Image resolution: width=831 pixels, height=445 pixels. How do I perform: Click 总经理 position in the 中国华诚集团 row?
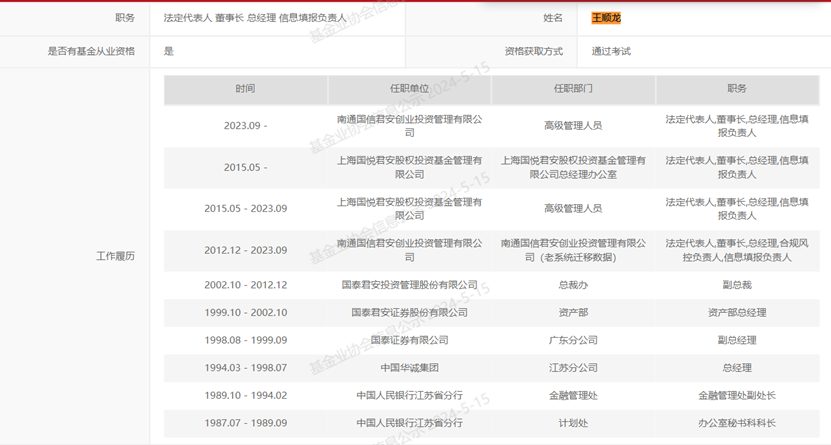coord(737,368)
